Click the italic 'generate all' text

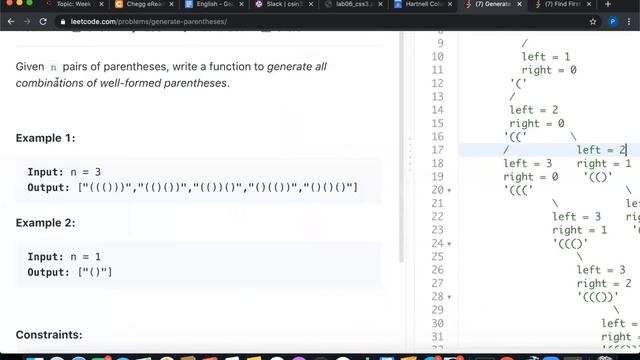[x=297, y=67]
